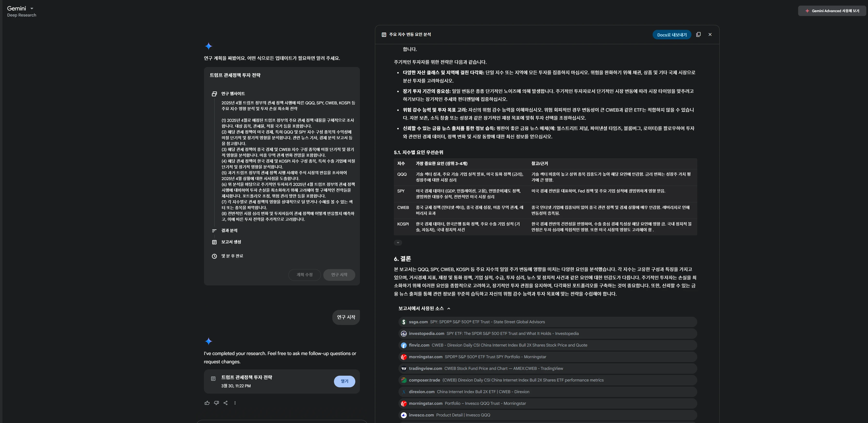Click the clock icon beside 몇 분 후 완료
868x423 pixels.
(x=214, y=256)
